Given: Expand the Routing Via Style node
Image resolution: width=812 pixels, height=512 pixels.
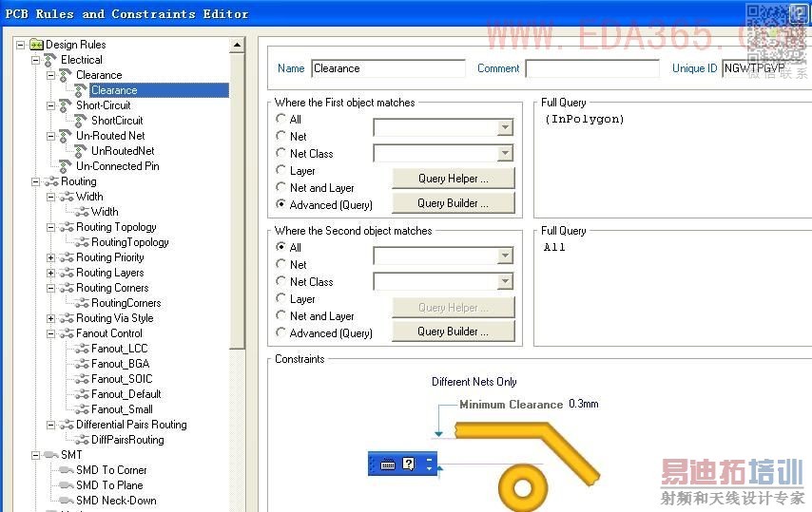Looking at the screenshot, I should (50, 318).
